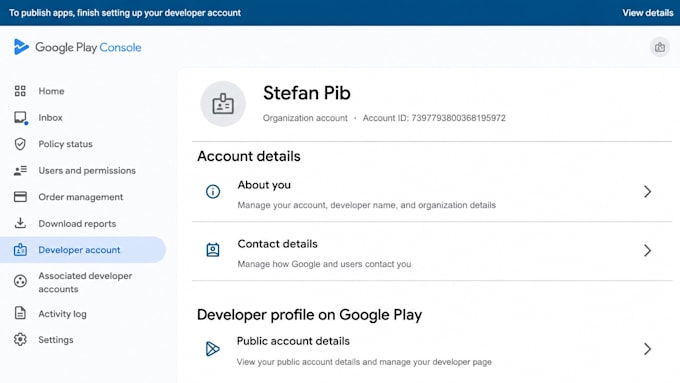Open Activity log page
Screen dimensions: 680x383
[62, 314]
